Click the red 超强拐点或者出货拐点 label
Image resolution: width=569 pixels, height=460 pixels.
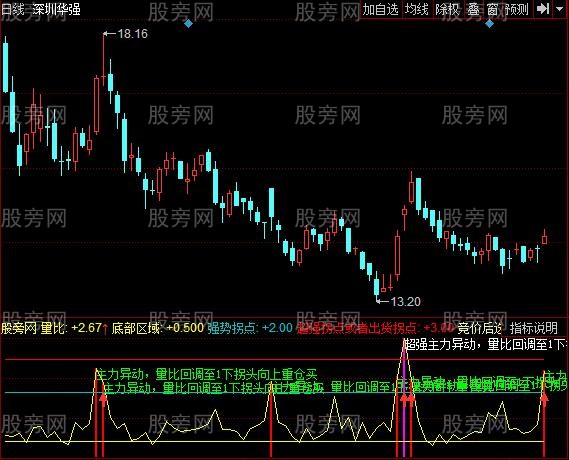point(374,328)
